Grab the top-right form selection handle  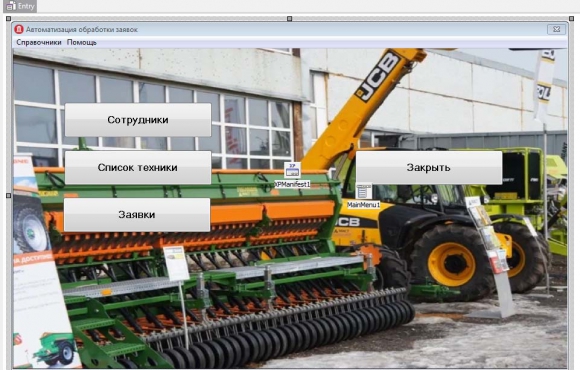click(x=571, y=18)
